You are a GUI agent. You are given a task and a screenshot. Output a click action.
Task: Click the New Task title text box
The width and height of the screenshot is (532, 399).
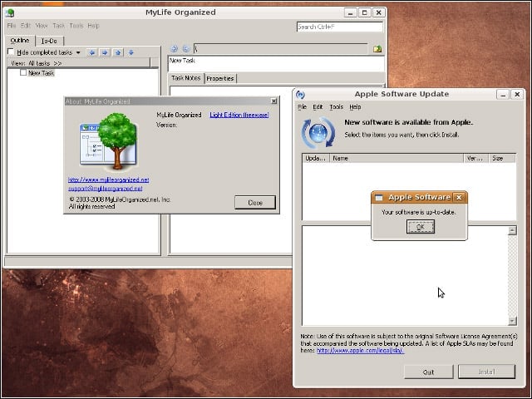click(x=276, y=64)
